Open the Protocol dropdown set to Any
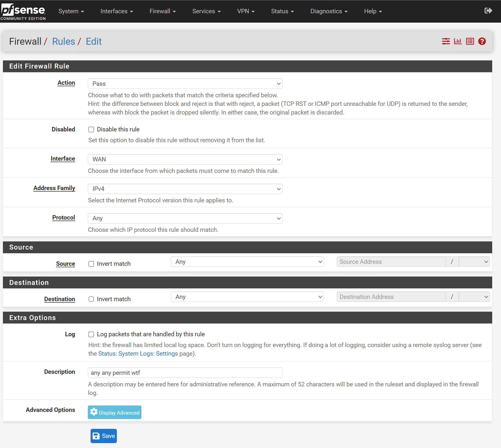This screenshot has height=448, width=501. [185, 218]
